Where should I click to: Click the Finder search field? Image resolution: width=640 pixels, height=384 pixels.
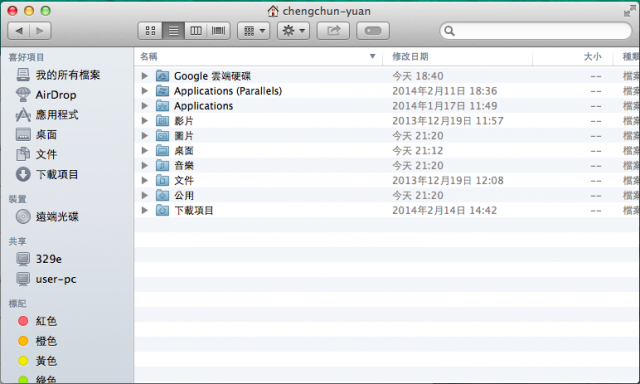tap(536, 31)
